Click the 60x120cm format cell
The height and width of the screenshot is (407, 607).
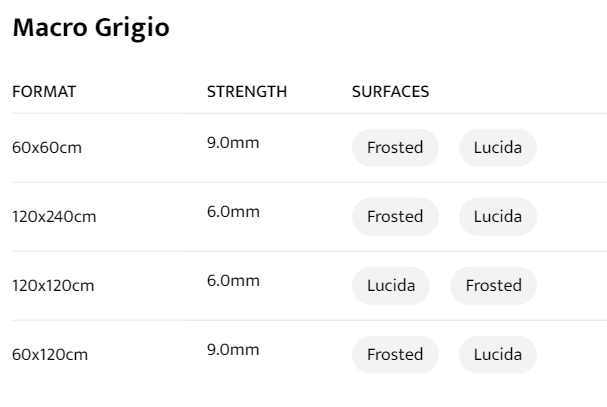click(x=51, y=355)
